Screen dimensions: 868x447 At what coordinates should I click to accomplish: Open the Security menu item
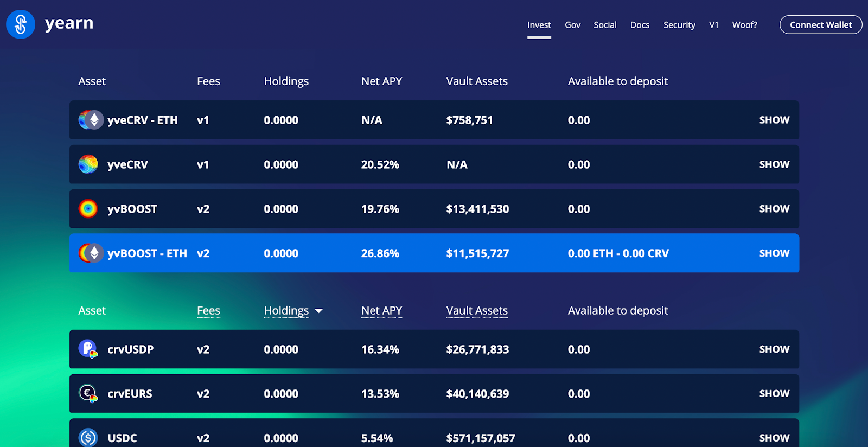pos(679,25)
